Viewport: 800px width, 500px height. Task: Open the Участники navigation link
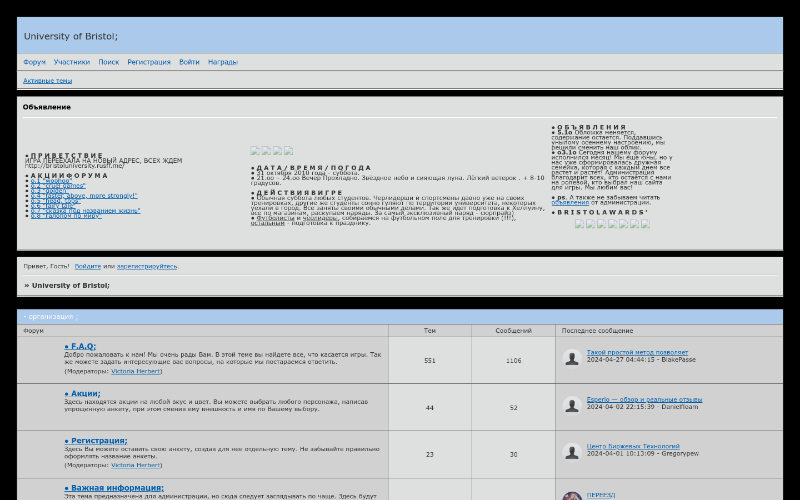point(72,62)
